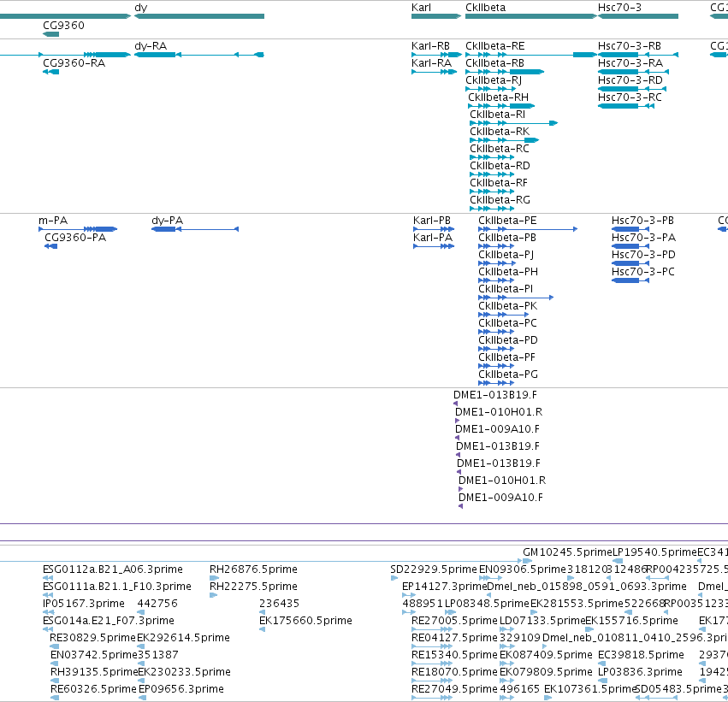The height and width of the screenshot is (702, 728).
Task: Click the CkIIbeta-PC protein label
Action: 507,323
